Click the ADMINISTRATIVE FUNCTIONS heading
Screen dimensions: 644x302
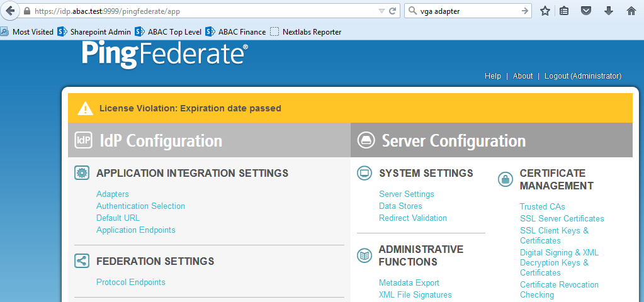point(421,255)
